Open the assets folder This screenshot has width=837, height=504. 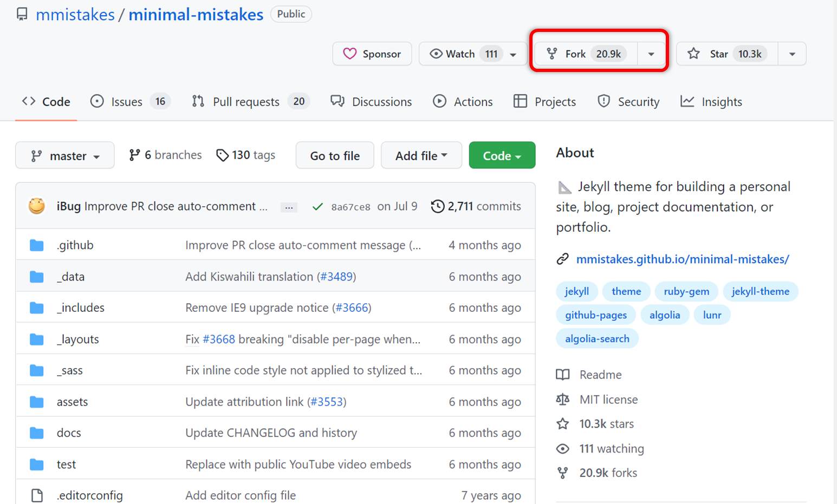pyautogui.click(x=72, y=402)
